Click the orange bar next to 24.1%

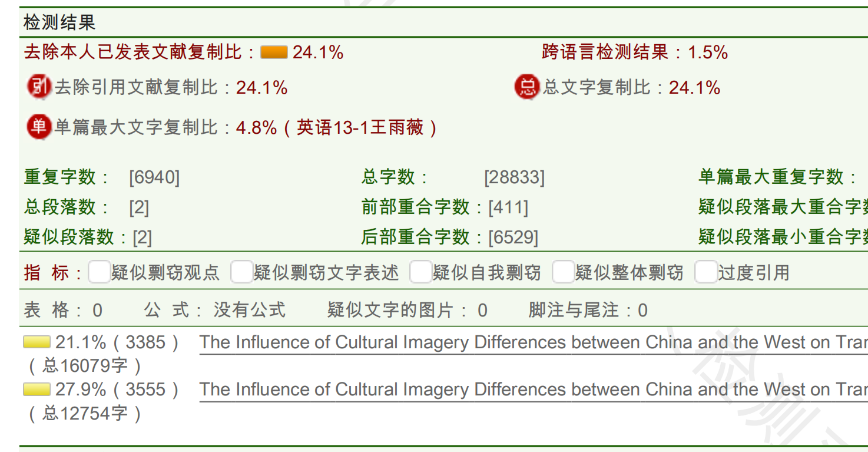[274, 52]
